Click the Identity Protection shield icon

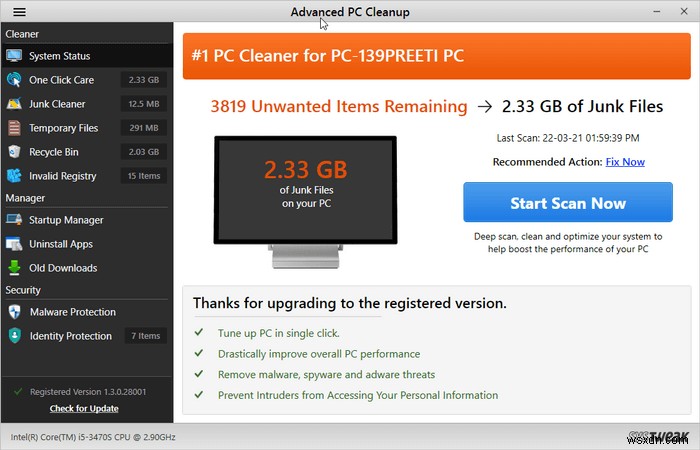14,336
